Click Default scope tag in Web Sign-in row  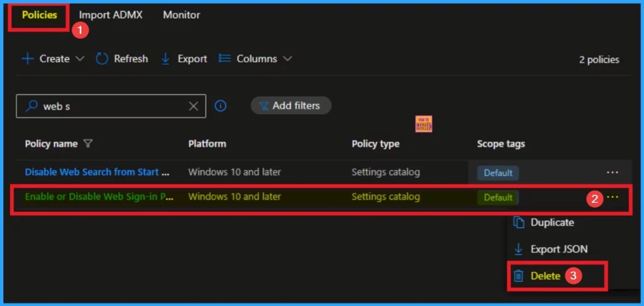[498, 198]
